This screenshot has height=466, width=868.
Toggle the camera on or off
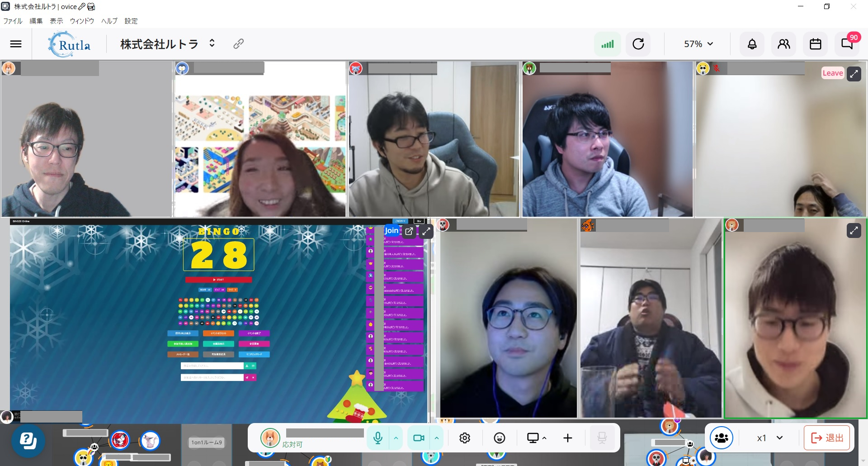coord(419,438)
